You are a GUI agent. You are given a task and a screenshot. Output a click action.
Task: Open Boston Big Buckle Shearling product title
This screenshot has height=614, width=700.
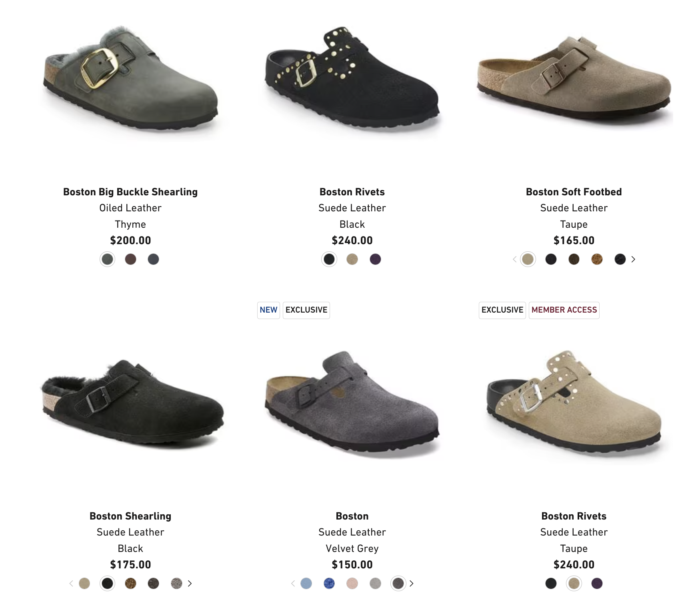pos(130,192)
